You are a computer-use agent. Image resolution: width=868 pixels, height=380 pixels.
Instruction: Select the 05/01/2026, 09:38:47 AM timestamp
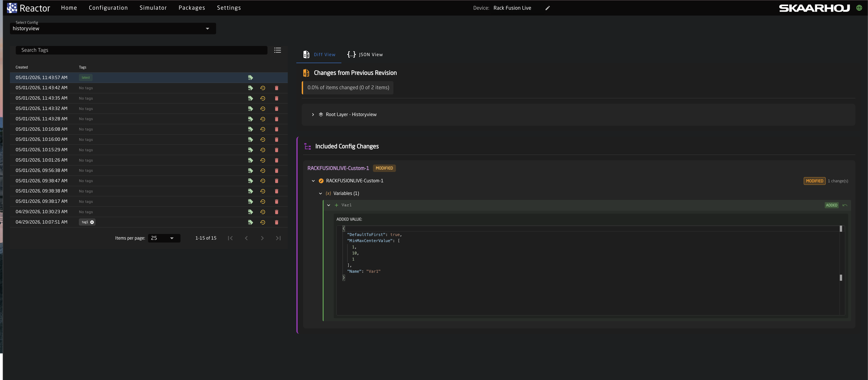(41, 181)
